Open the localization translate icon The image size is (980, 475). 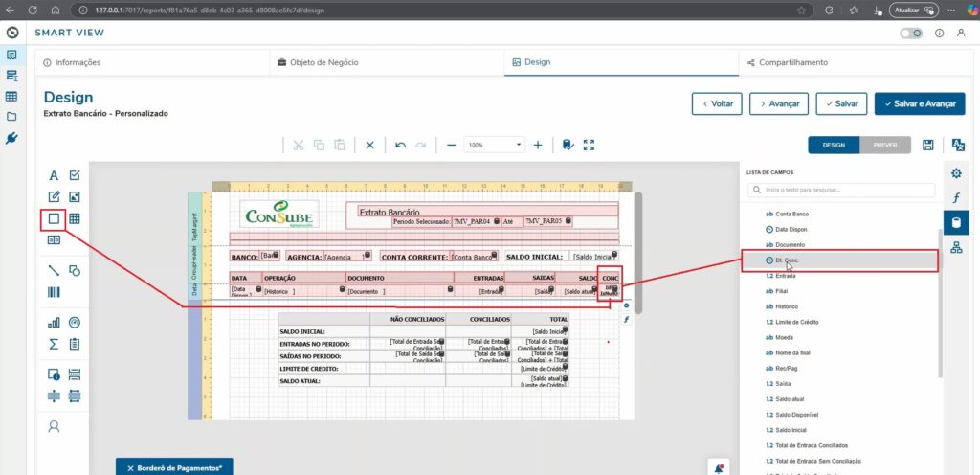[957, 145]
